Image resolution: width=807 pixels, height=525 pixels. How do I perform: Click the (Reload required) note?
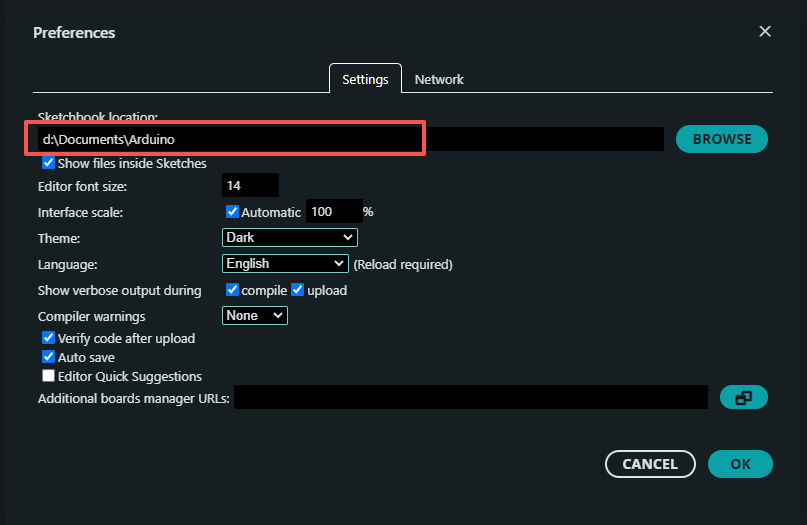click(403, 265)
